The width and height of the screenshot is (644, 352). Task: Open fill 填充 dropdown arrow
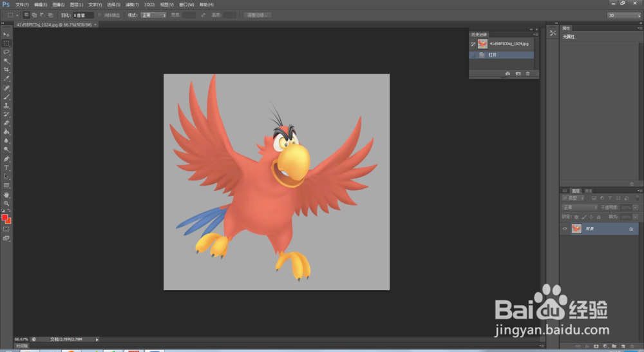636,217
